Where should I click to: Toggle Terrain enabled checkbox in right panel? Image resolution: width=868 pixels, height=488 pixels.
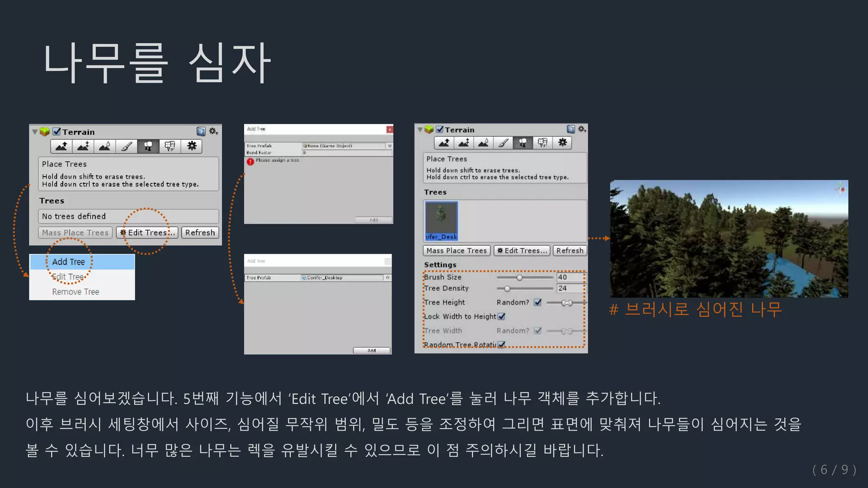pos(440,129)
